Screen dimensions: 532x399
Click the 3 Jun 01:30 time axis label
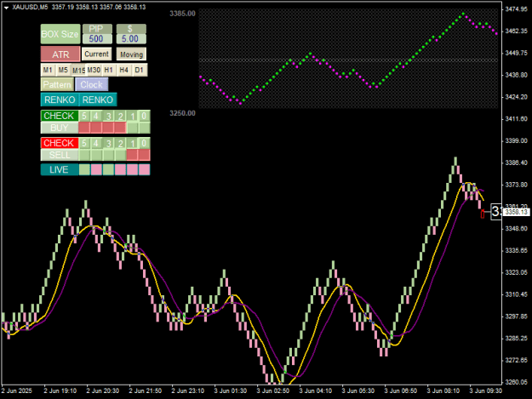tap(231, 390)
